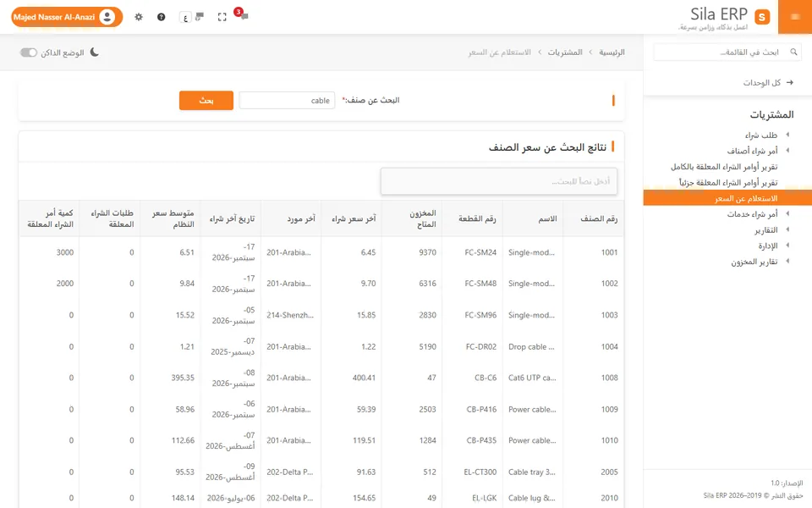Select part number CB-P416

point(481,410)
